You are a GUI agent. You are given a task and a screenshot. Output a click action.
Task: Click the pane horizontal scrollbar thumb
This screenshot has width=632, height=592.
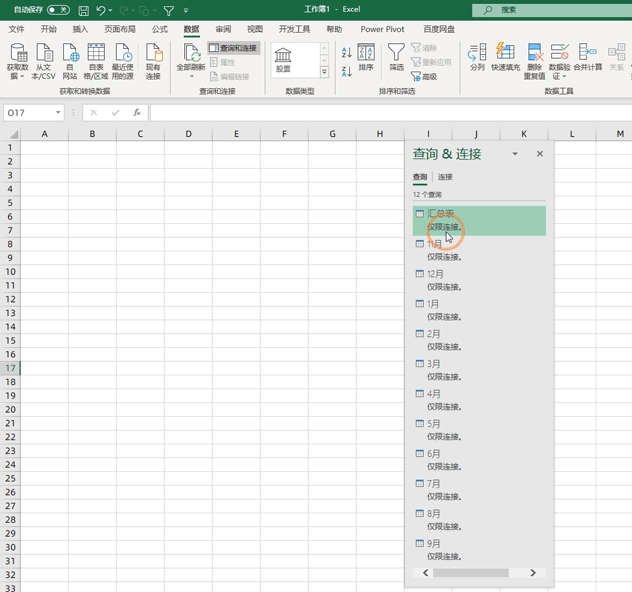coord(471,573)
